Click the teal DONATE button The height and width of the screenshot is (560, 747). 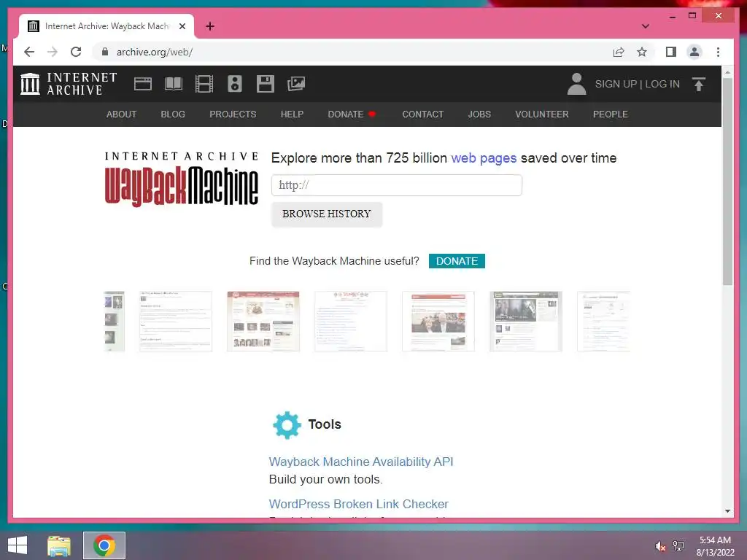click(457, 261)
